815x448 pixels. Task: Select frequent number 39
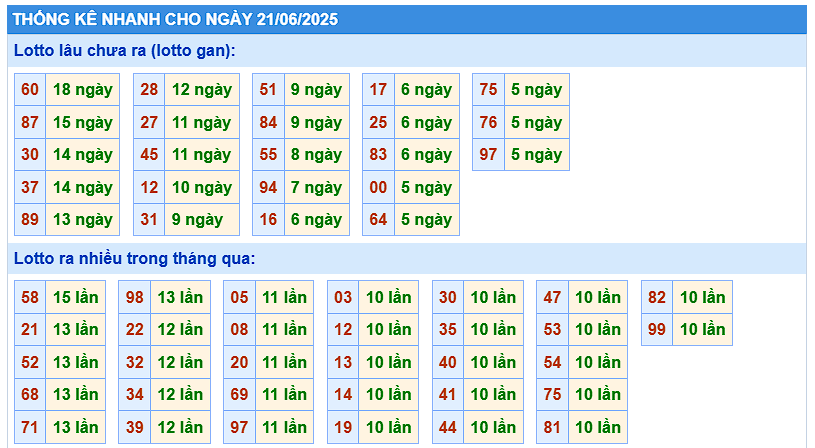click(x=135, y=427)
